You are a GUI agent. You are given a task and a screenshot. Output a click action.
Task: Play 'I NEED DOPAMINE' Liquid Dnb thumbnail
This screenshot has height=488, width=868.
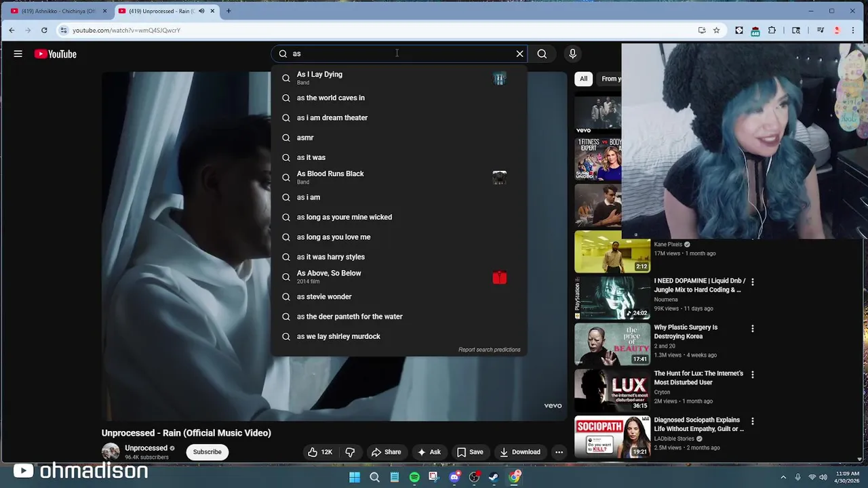[612, 298]
